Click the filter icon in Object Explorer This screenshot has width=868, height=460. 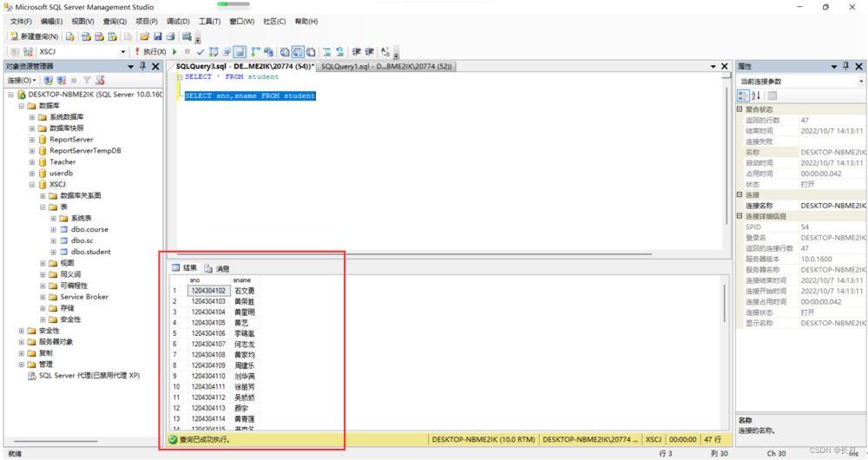pos(87,81)
